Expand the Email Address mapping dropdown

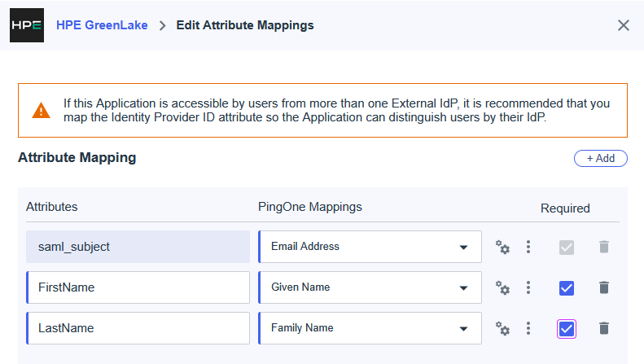click(x=462, y=247)
